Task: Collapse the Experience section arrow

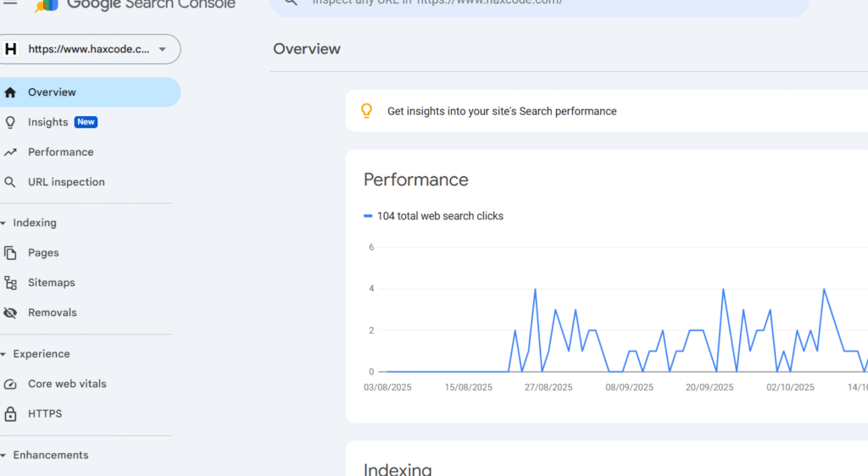Action: 3,354
